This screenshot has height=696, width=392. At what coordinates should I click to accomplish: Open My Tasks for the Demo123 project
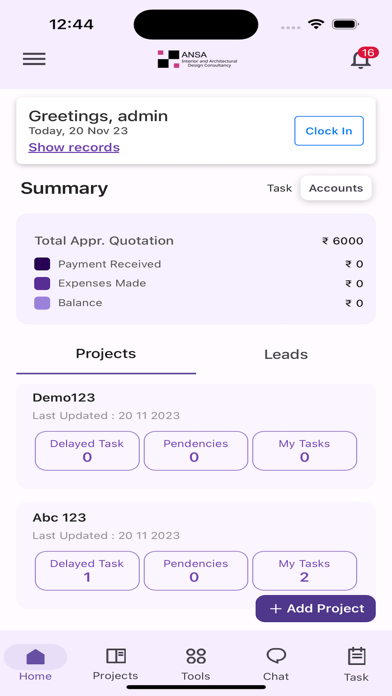pos(305,451)
